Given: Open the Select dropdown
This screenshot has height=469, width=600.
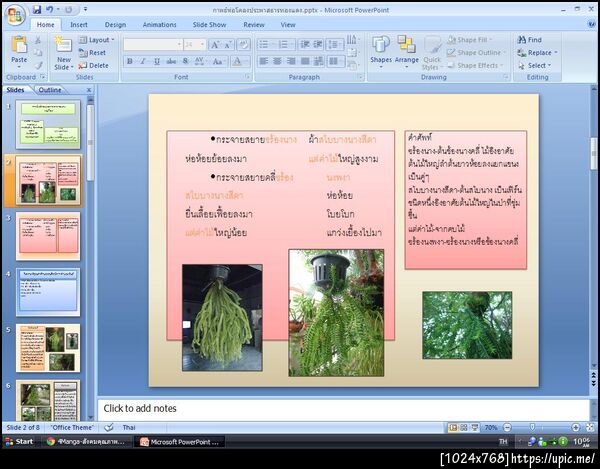Looking at the screenshot, I should (534, 66).
